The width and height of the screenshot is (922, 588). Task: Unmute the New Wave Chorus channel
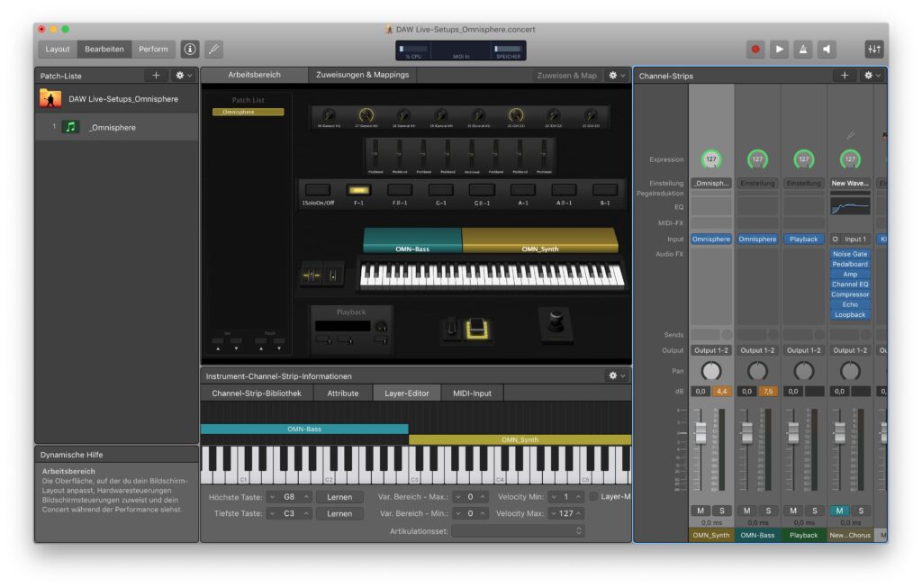pos(840,511)
